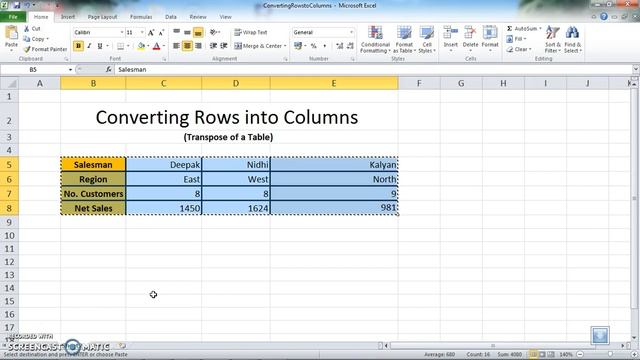Apply the yellow Fill Color bucket
Screen dimensions: 640x360
click(x=141, y=46)
